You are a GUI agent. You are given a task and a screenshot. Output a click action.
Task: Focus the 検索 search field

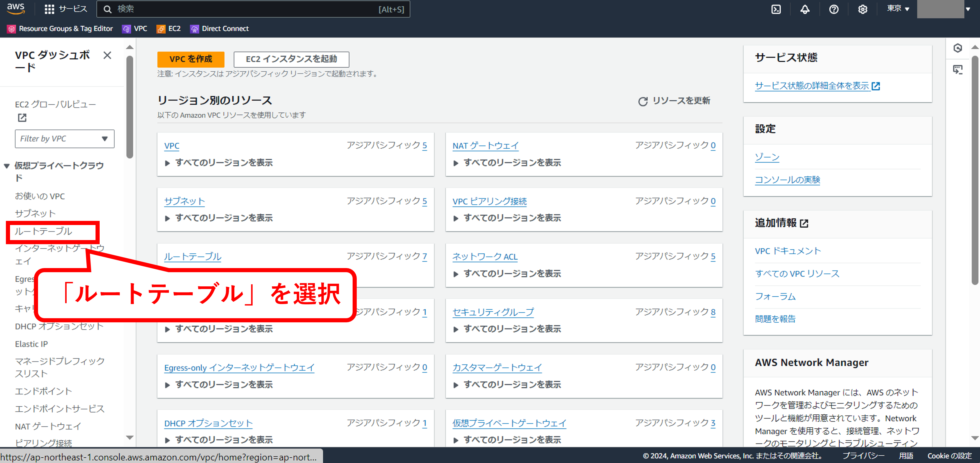point(253,9)
